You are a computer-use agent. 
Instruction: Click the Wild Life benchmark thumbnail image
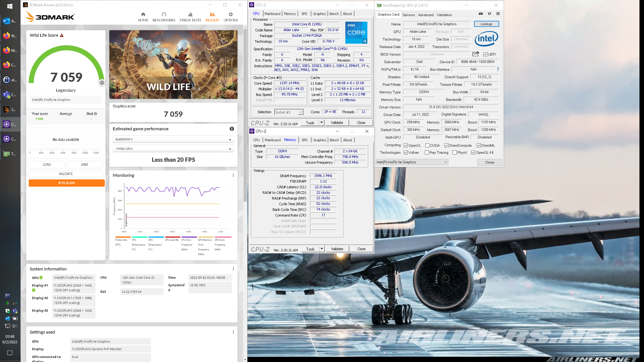coord(173,65)
